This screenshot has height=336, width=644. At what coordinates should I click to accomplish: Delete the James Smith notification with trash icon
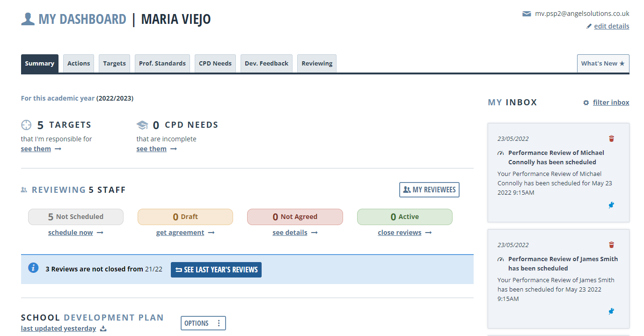point(611,244)
